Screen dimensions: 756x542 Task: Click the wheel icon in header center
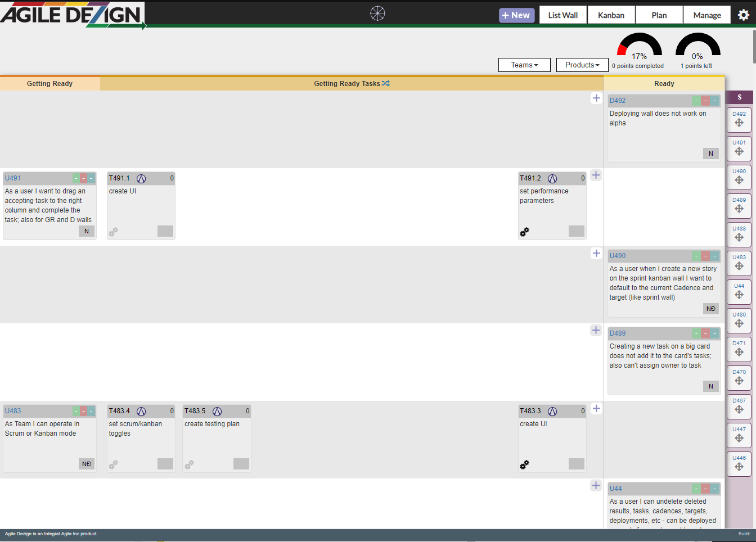[x=377, y=13]
